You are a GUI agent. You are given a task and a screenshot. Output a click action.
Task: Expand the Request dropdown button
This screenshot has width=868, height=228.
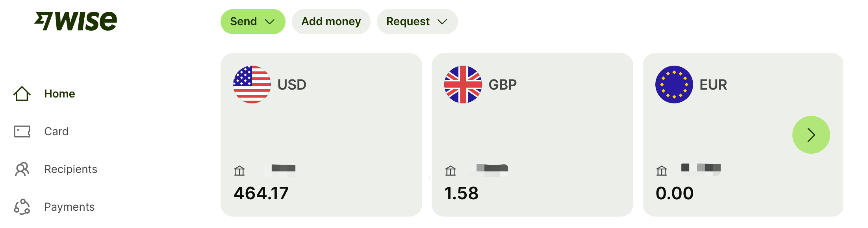(x=417, y=22)
